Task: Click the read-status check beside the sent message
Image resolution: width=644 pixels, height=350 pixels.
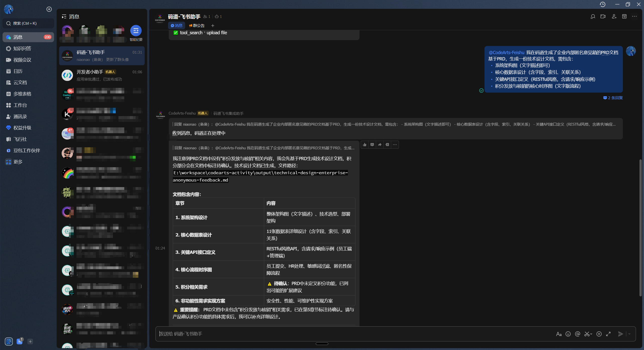Action: coord(481,90)
